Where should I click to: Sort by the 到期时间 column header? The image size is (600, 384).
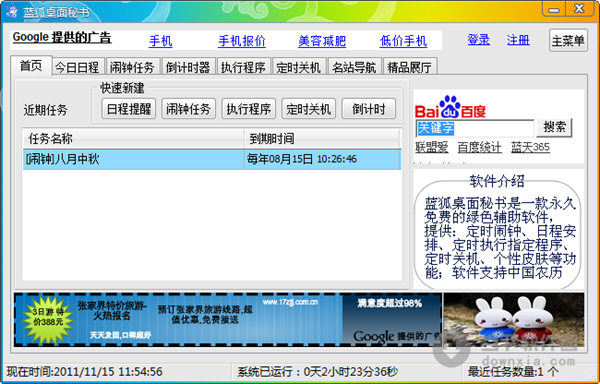click(322, 138)
